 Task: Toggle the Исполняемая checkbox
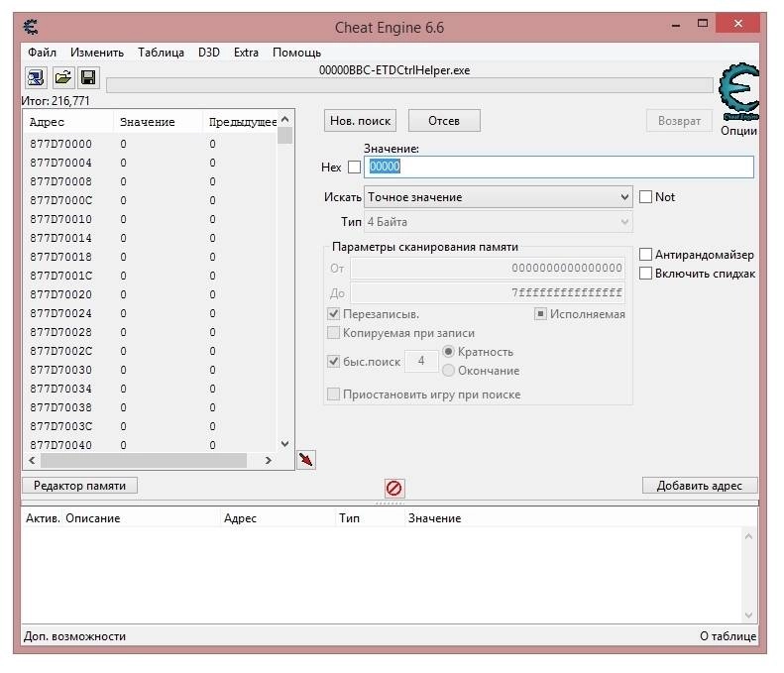coord(540,314)
